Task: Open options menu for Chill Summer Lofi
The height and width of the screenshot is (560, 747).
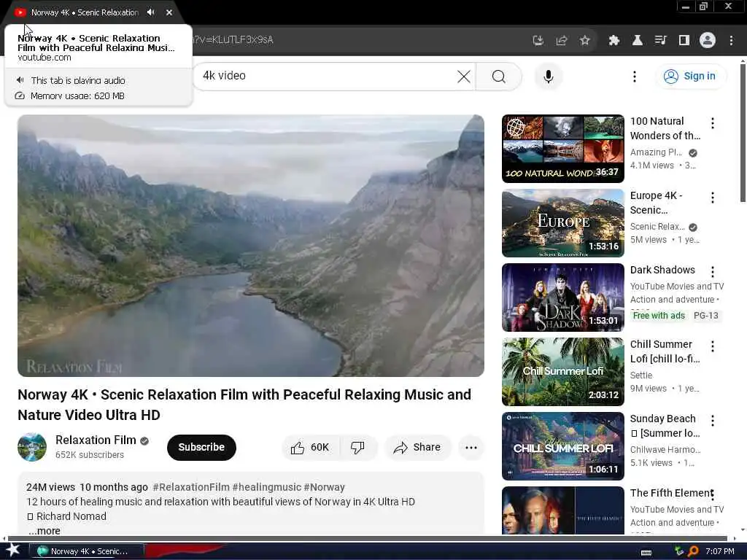Action: click(712, 346)
